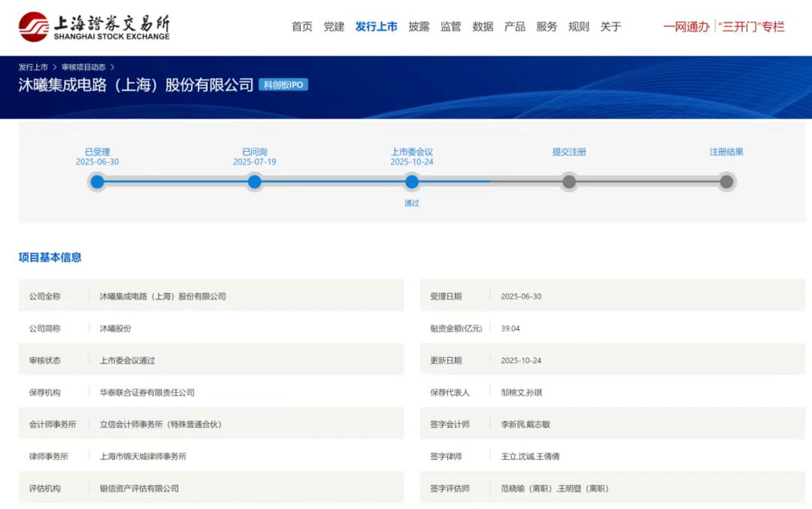Select the 已受理 timeline node
Image resolution: width=812 pixels, height=509 pixels.
[x=97, y=181]
